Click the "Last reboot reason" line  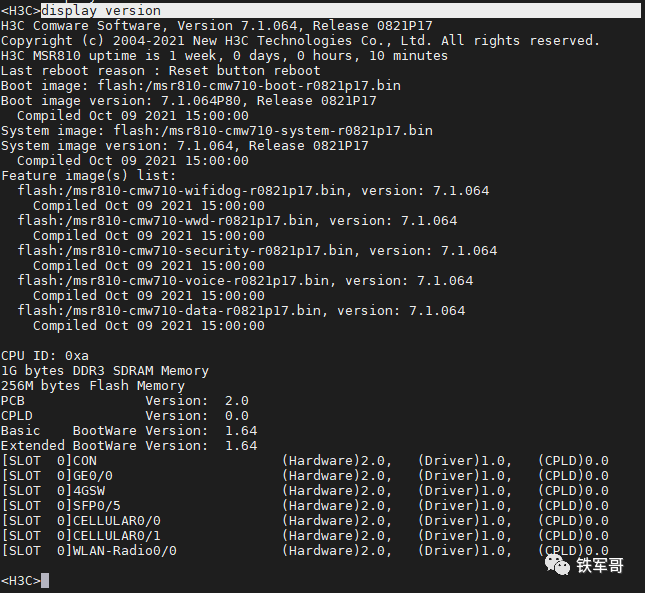160,71
